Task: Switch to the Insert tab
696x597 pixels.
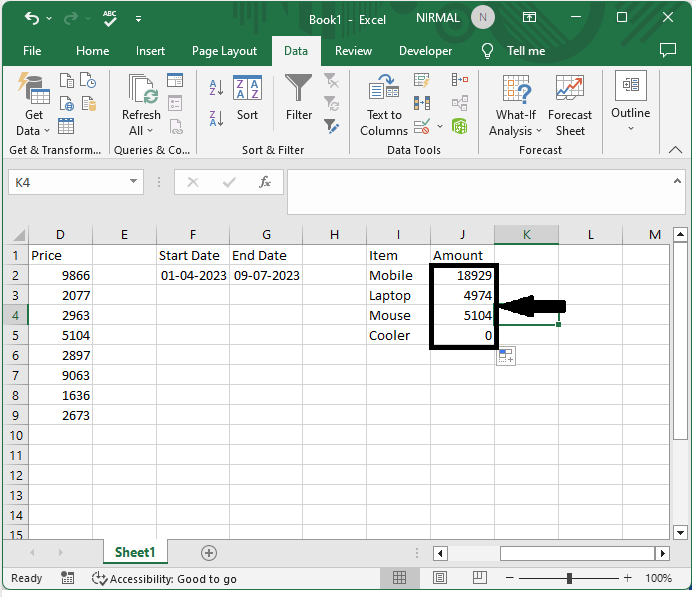Action: point(150,51)
